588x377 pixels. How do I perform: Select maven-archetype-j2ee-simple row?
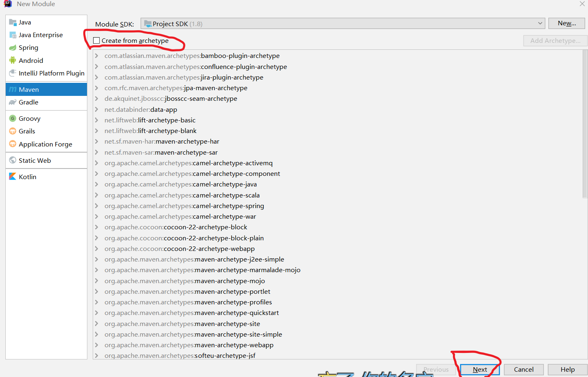[x=337, y=259]
